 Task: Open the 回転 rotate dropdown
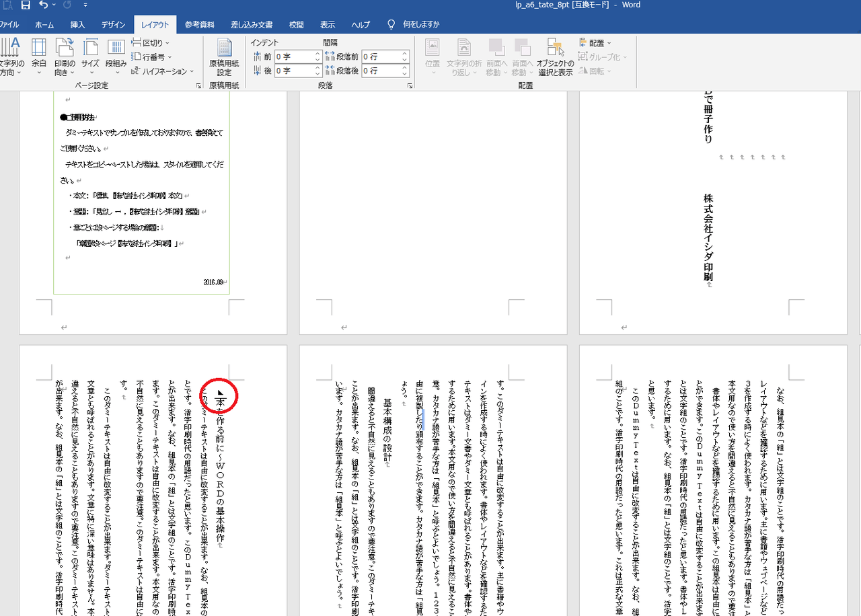(x=595, y=71)
